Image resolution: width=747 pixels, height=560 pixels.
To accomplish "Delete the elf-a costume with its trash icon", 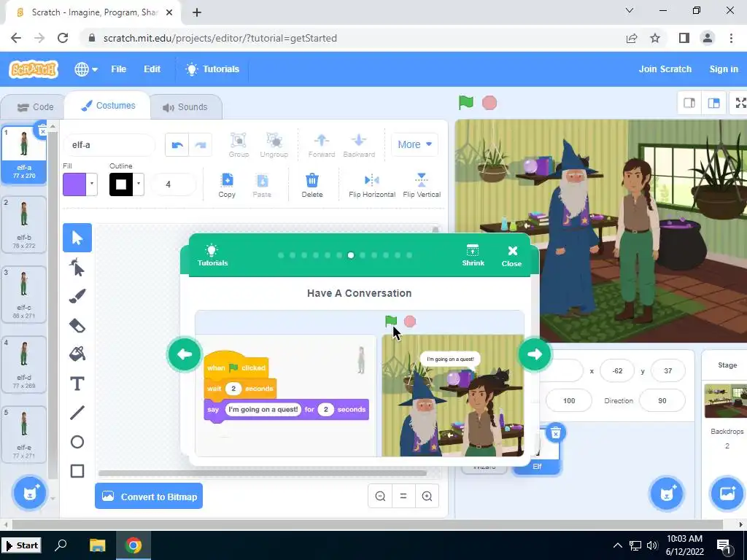I will tap(42, 131).
